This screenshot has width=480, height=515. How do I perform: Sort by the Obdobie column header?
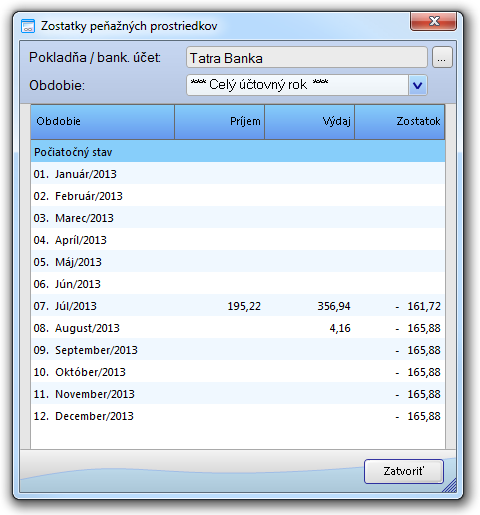(x=103, y=122)
